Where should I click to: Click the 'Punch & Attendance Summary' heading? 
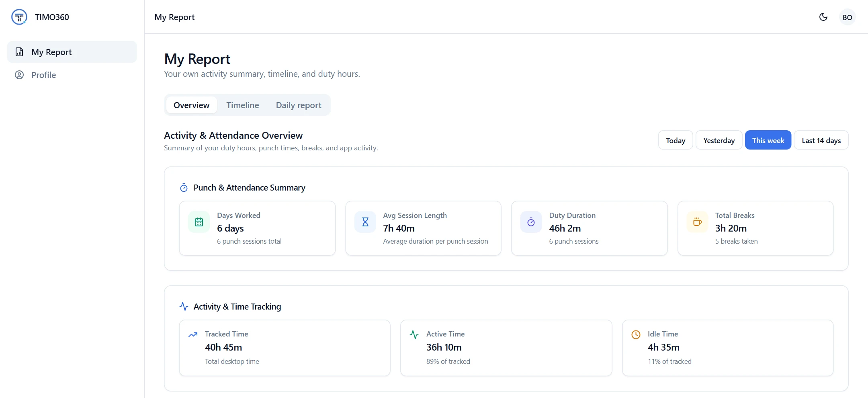250,188
